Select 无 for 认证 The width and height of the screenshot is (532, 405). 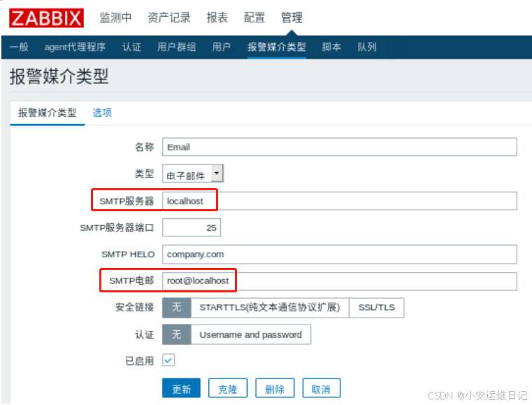pos(177,334)
